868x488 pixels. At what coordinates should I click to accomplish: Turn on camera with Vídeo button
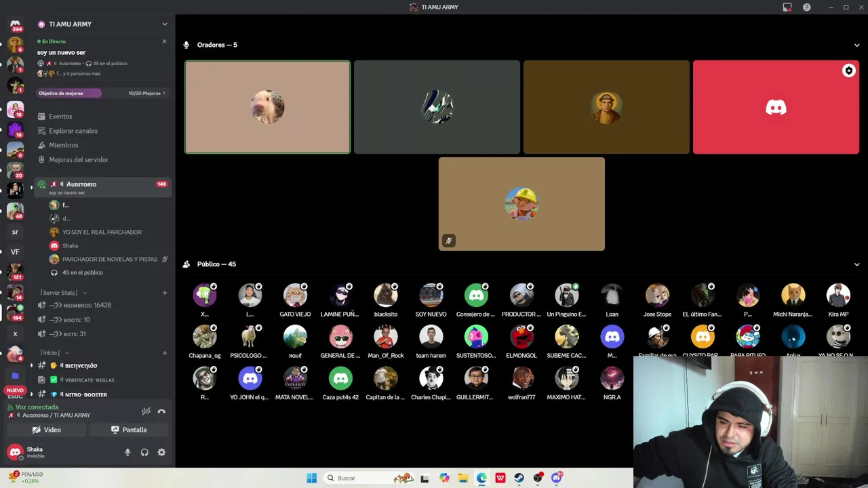tap(47, 430)
